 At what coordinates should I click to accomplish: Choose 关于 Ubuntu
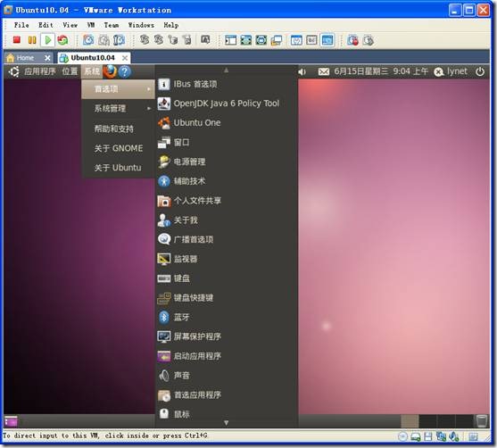click(118, 168)
